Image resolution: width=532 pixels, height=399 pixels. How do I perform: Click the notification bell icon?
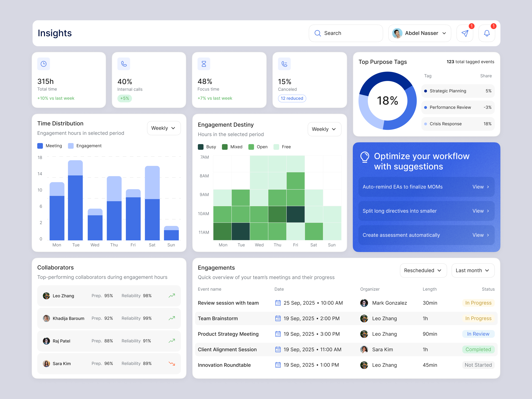click(x=487, y=33)
